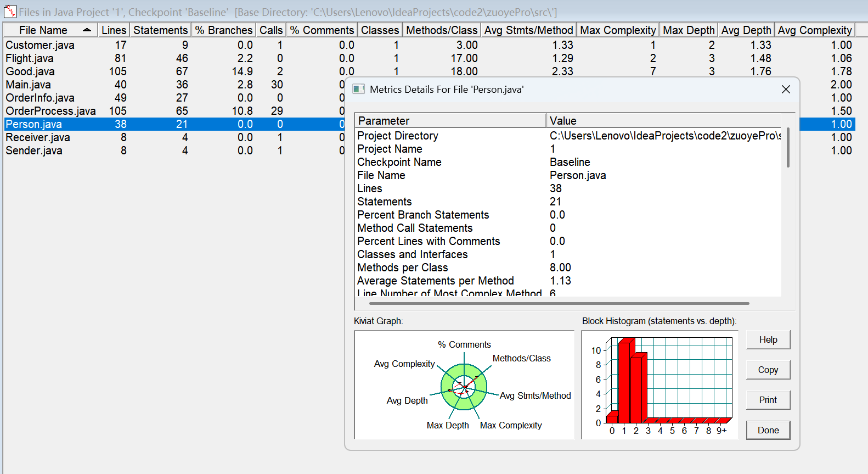Select the Project Directory parameter row
This screenshot has height=474, width=868.
(568, 136)
